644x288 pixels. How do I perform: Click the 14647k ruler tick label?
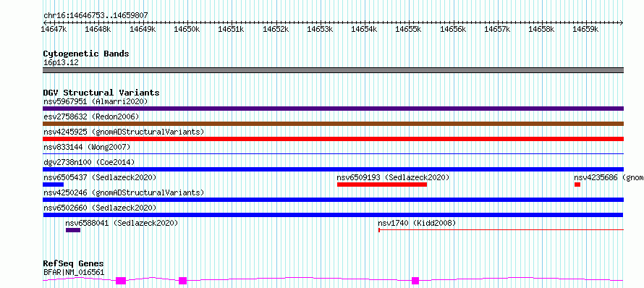coord(54,29)
